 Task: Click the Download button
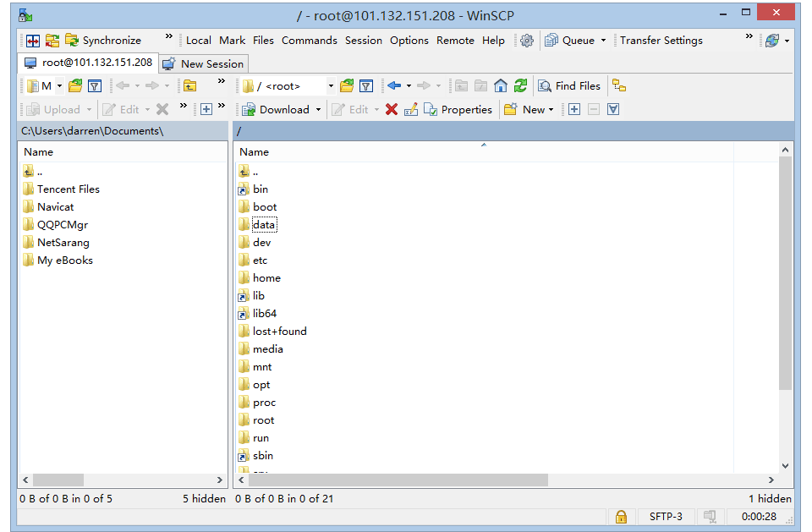(x=276, y=109)
